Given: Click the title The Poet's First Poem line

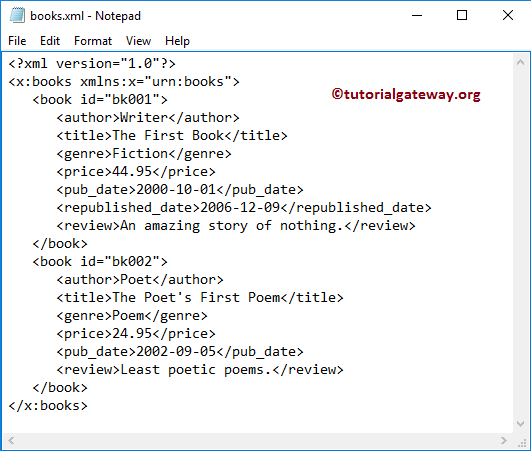Looking at the screenshot, I should tap(200, 297).
